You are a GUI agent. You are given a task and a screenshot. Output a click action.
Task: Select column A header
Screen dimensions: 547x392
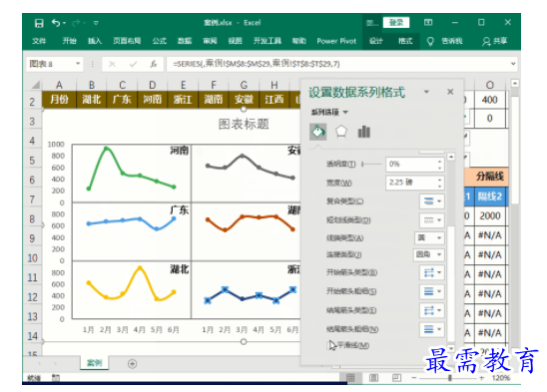point(59,85)
